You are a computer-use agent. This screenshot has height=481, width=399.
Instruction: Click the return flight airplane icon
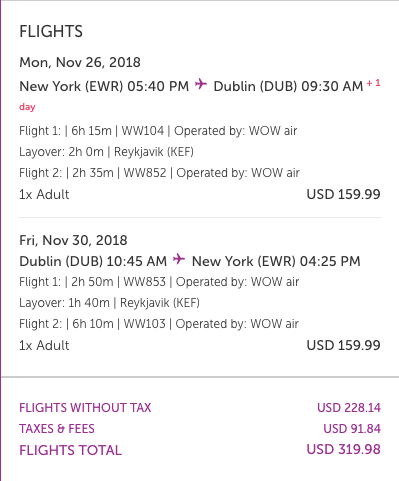179,259
